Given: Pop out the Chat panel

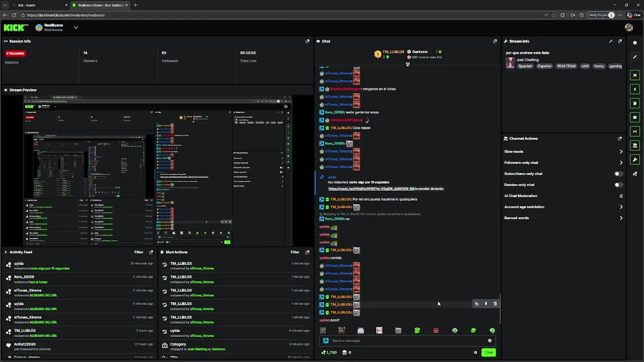Looking at the screenshot, I should pyautogui.click(x=495, y=41).
